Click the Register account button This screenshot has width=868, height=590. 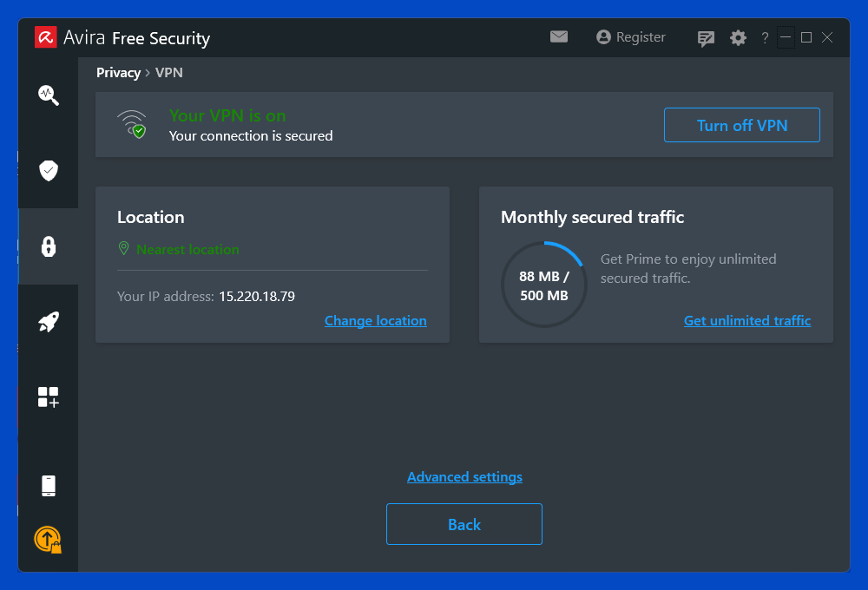tap(630, 37)
